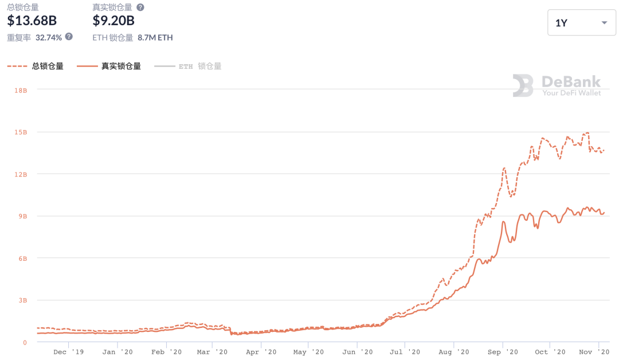
Task: Click the DeBank Your DeFi Wallet text
Action: coord(571,85)
